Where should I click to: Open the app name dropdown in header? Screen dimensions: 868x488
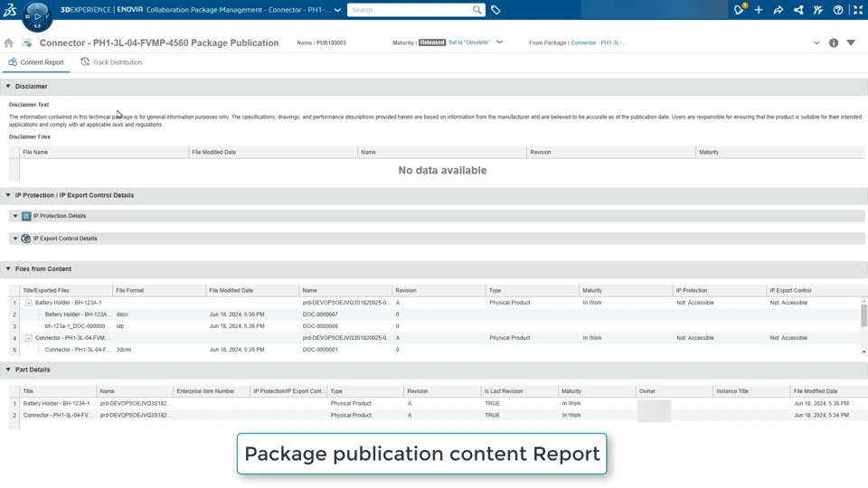point(337,10)
